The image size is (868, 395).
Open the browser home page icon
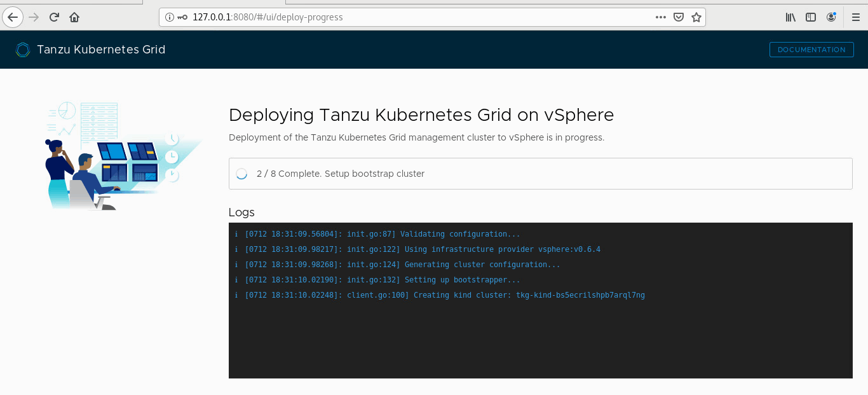pos(74,17)
